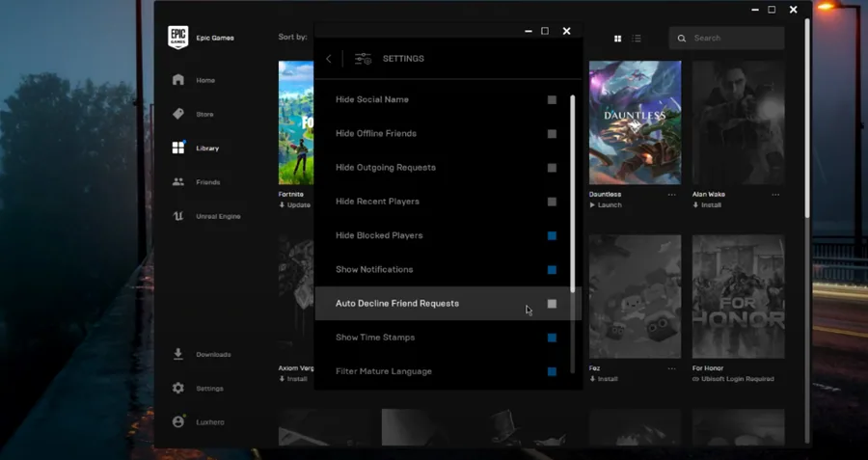The image size is (868, 460).
Task: Click the settings panel scrollbar
Action: pos(572,194)
